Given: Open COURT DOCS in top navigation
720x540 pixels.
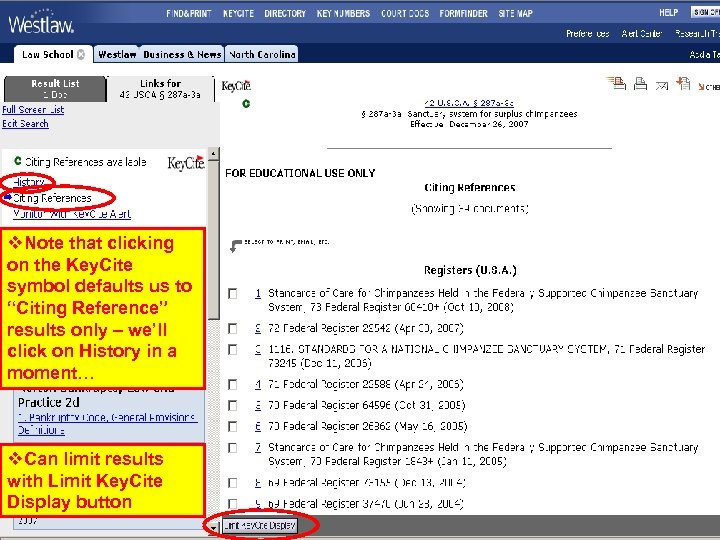Looking at the screenshot, I should (405, 14).
